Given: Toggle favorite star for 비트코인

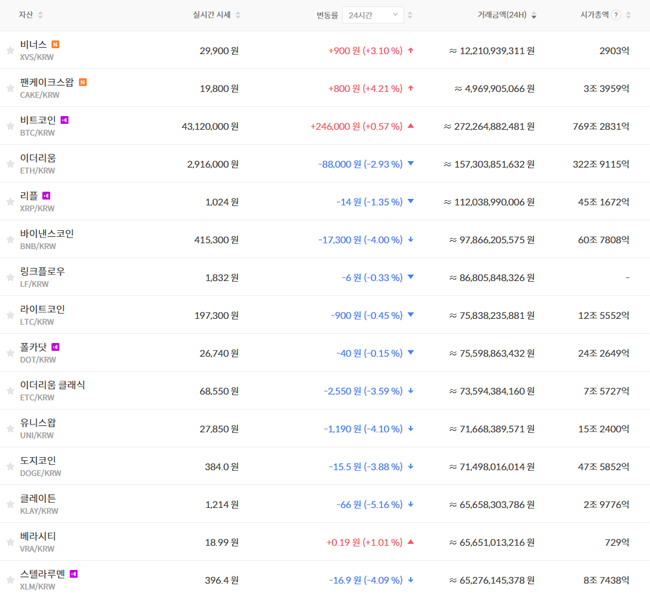Looking at the screenshot, I should 10,126.
